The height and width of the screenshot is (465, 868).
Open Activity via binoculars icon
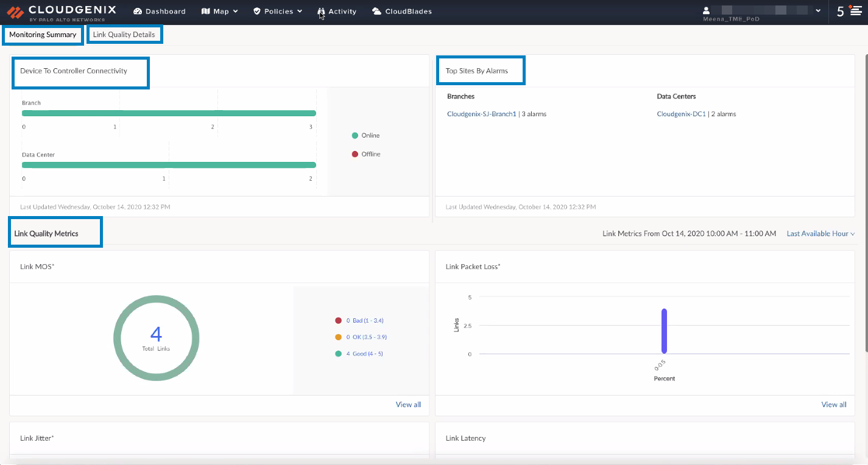pos(321,12)
